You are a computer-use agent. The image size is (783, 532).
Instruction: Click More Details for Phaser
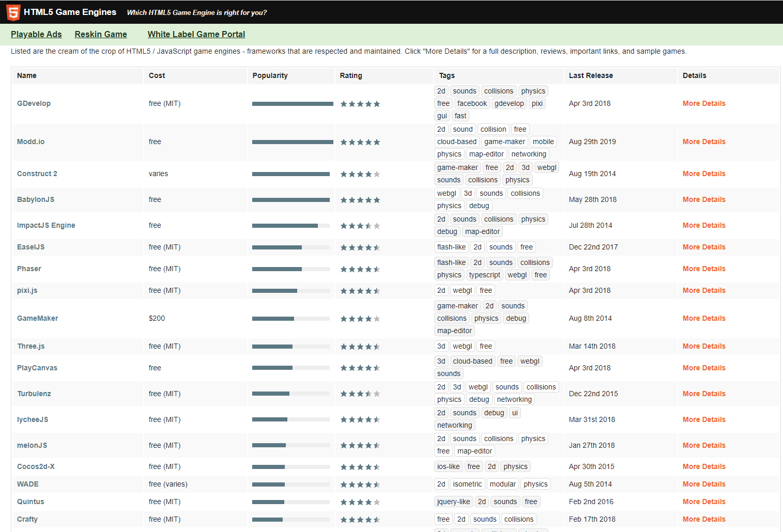coord(704,269)
